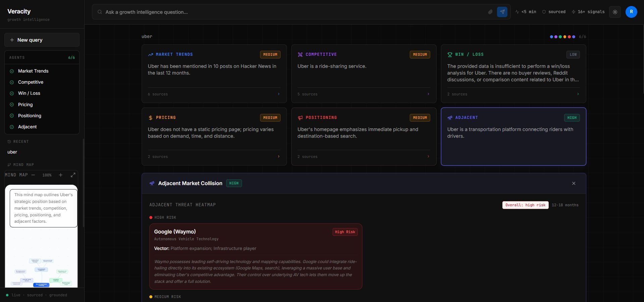
Task: Open the user avatar R menu
Action: point(631,12)
